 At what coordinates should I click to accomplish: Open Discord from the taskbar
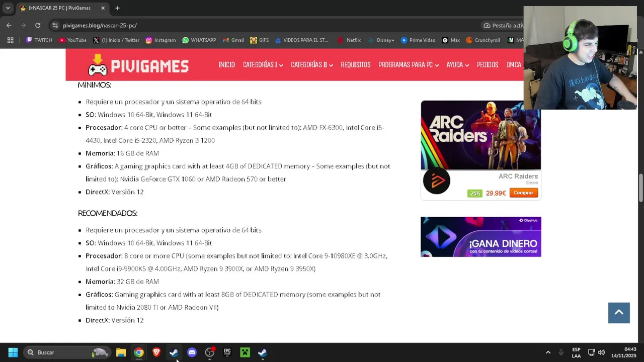point(192,352)
